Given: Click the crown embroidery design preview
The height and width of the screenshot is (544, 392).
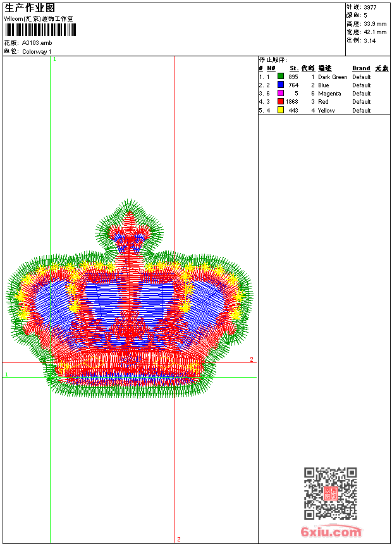Looking at the screenshot, I should coord(130,304).
